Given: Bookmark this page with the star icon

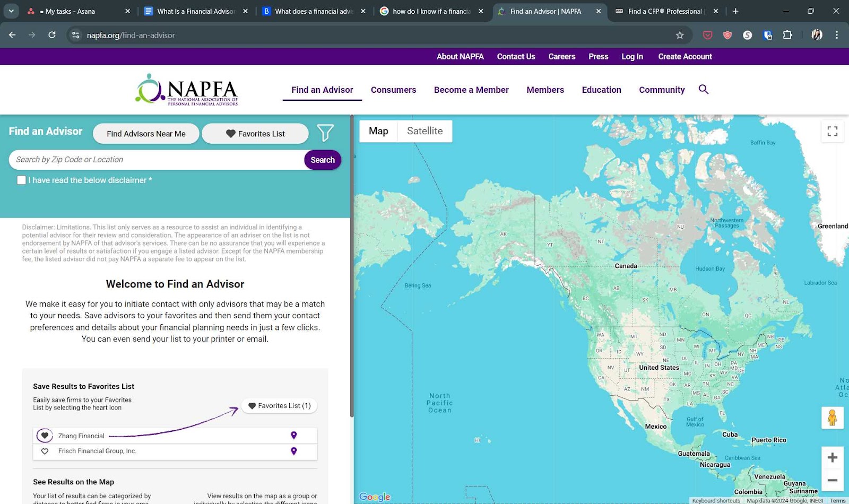Looking at the screenshot, I should (680, 35).
